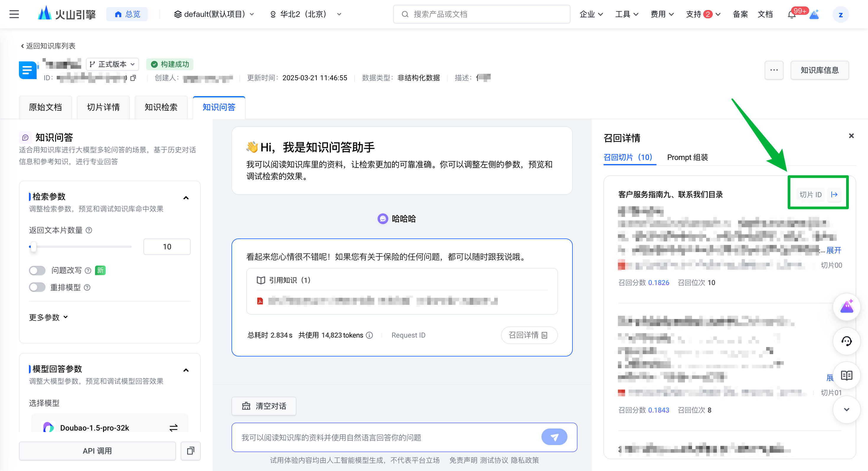The width and height of the screenshot is (868, 471).
Task: Copy the knowledge base ID
Action: [133, 78]
